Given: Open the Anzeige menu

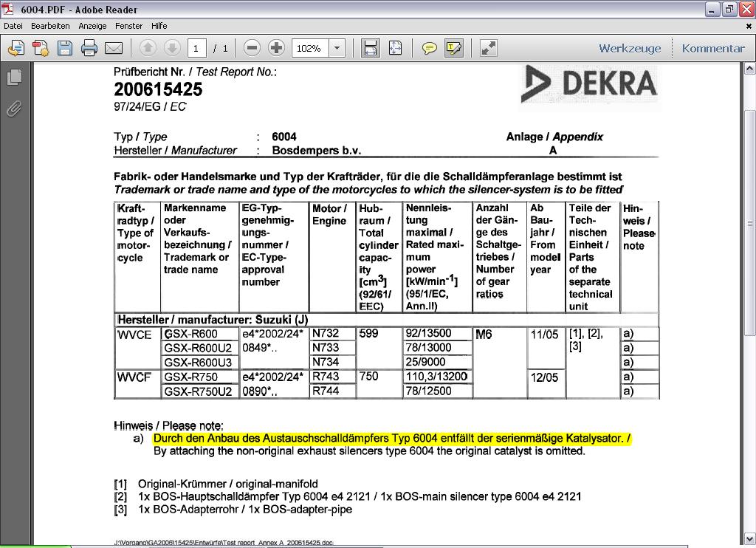Looking at the screenshot, I should click(x=92, y=26).
